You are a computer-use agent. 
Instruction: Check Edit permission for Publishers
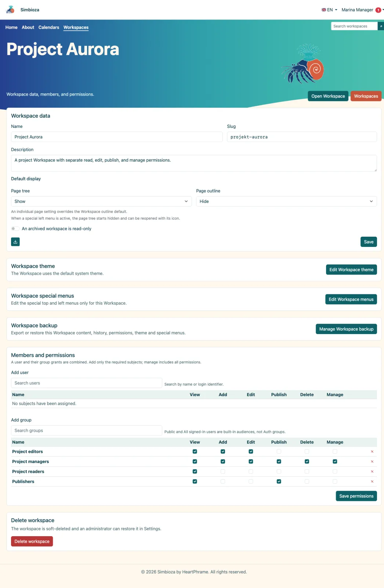[x=251, y=481]
